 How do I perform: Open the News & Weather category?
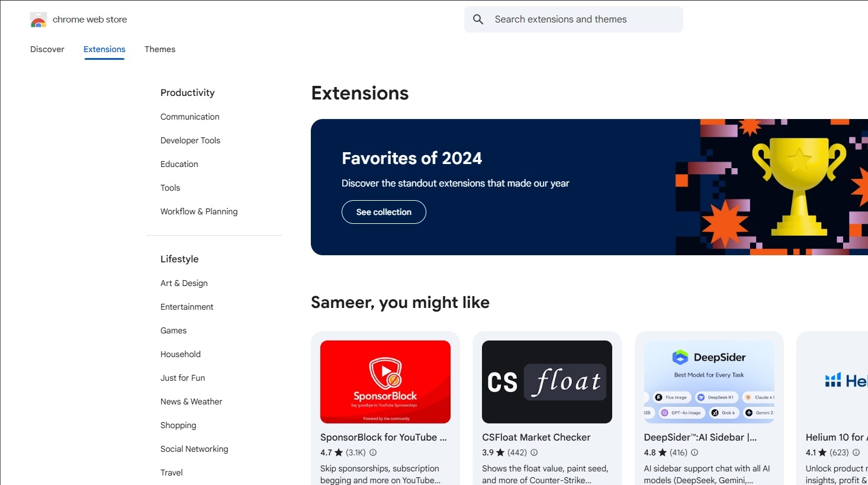point(191,402)
